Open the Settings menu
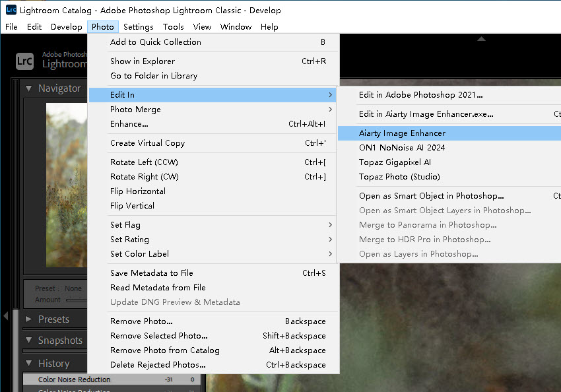This screenshot has width=561, height=392. tap(139, 27)
